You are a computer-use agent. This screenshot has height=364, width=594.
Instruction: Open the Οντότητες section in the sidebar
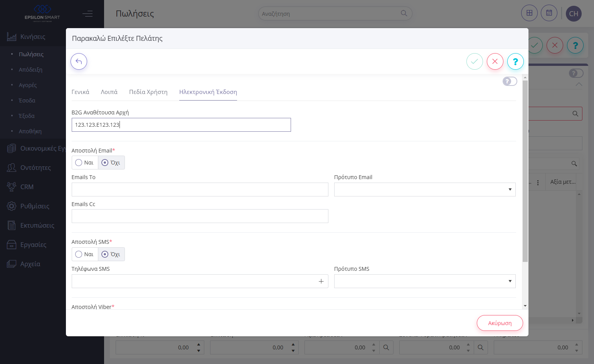[x=35, y=168]
